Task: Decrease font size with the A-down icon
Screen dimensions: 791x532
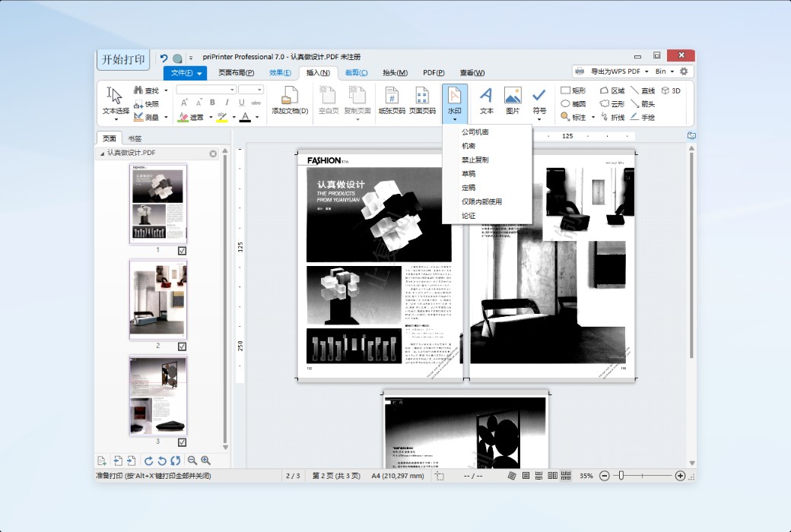Action: (199, 103)
